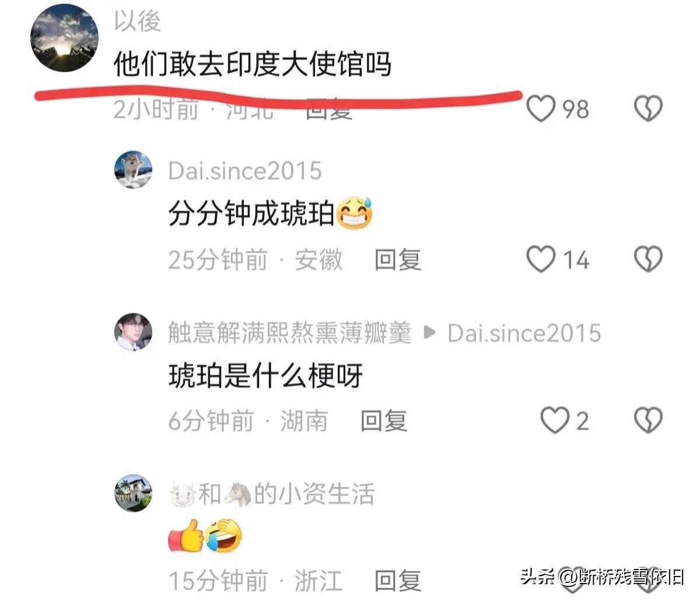700x601 pixels.
Task: Tap broken heart on 分分钟成琥珀 comment
Action: click(x=648, y=259)
